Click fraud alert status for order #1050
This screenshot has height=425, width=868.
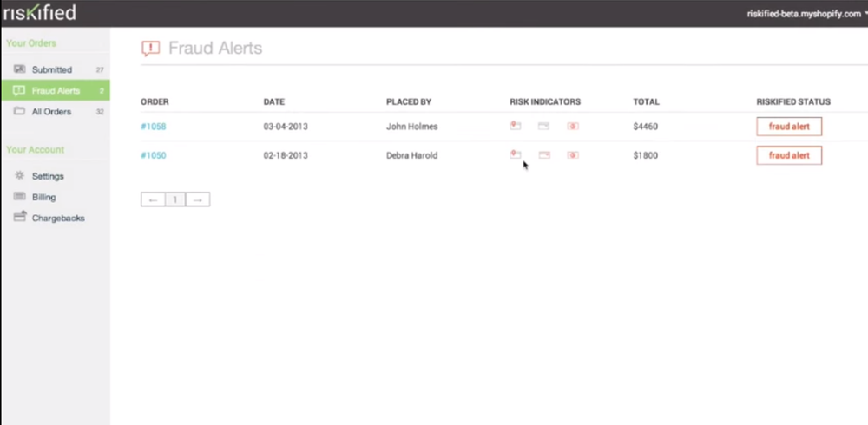[789, 155]
